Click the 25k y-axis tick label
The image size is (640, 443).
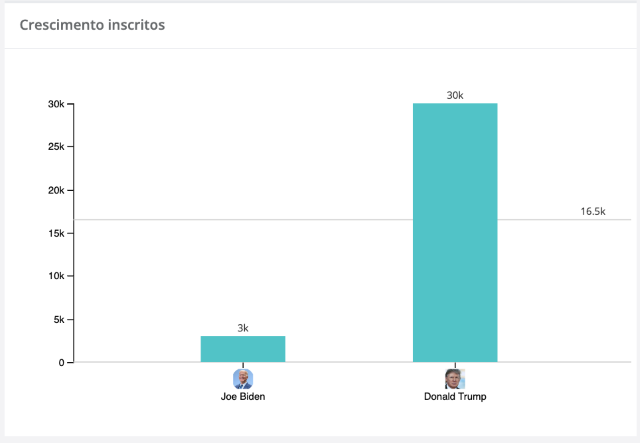point(56,146)
